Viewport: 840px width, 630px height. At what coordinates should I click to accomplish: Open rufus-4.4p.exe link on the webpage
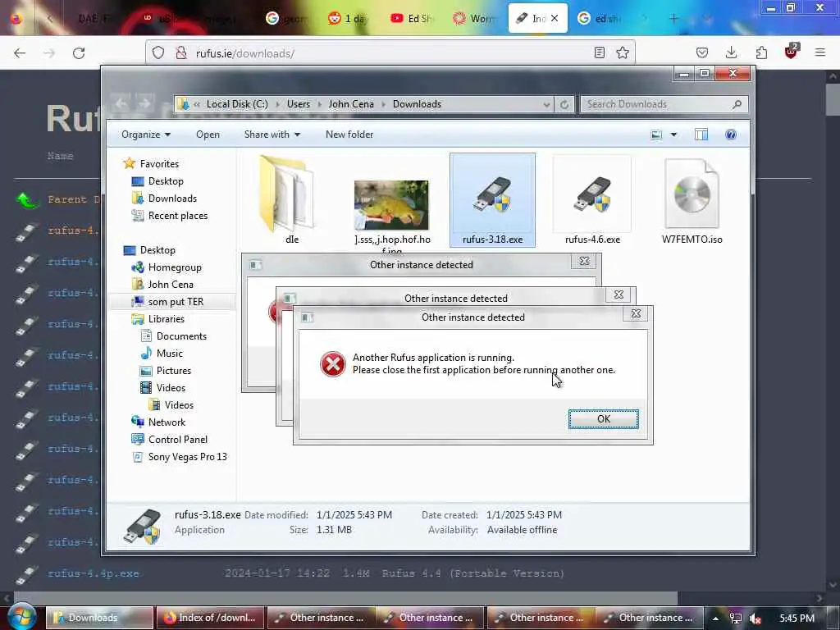(x=94, y=573)
